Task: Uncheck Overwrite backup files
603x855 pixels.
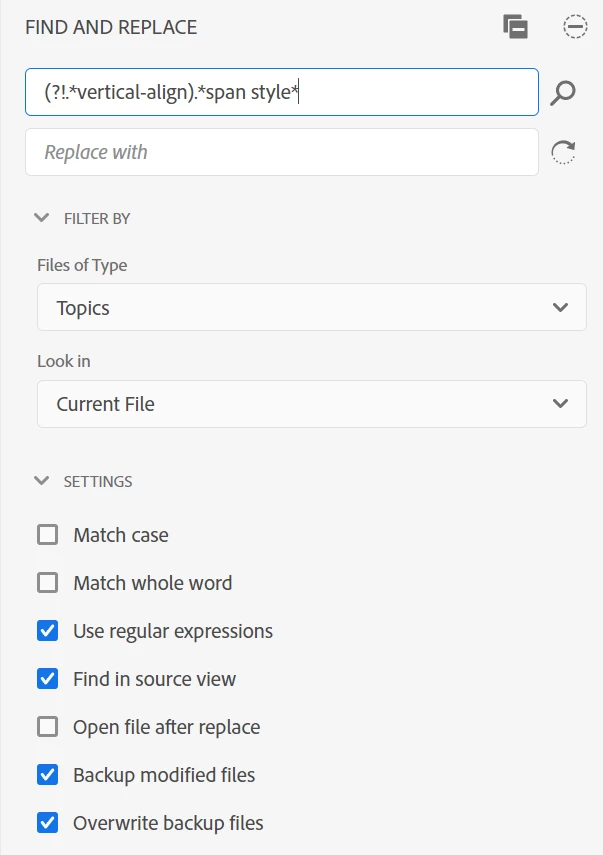Action: (x=47, y=823)
